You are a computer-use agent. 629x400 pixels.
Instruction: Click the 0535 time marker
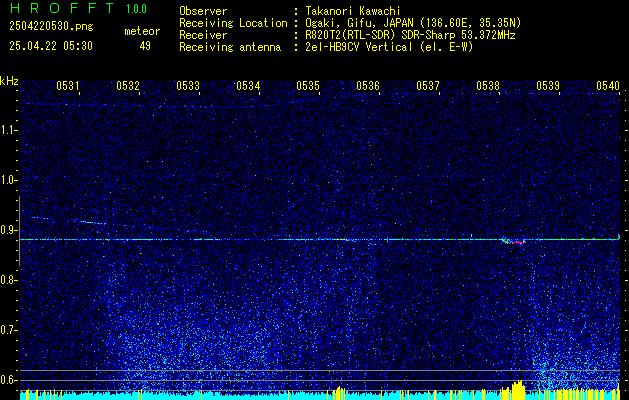(x=308, y=85)
